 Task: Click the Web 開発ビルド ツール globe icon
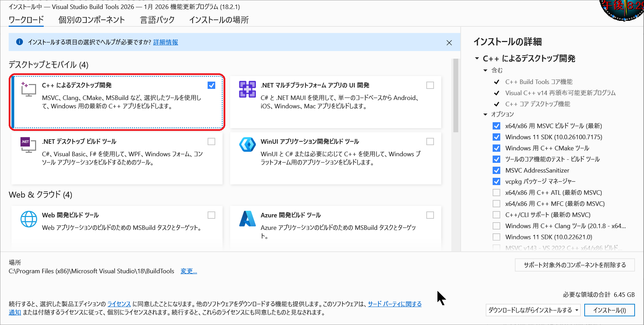click(x=29, y=219)
